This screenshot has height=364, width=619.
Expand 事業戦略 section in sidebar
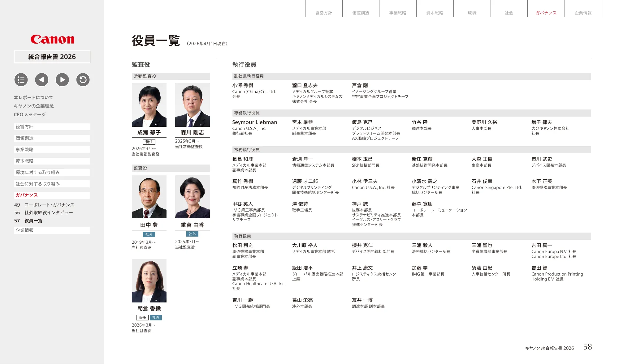pyautogui.click(x=52, y=150)
